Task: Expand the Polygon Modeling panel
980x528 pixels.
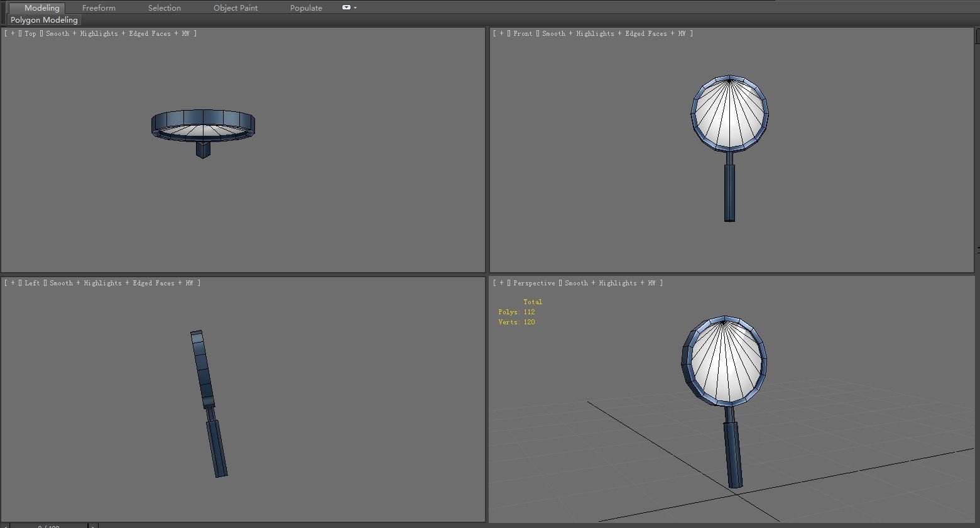Action: point(44,20)
